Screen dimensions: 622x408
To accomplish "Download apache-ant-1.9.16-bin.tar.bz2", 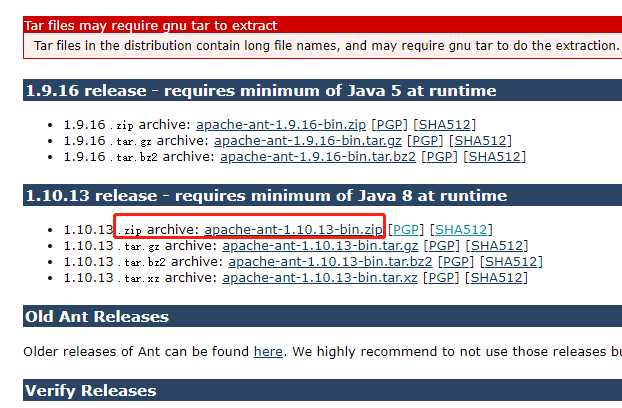I will click(x=318, y=157).
